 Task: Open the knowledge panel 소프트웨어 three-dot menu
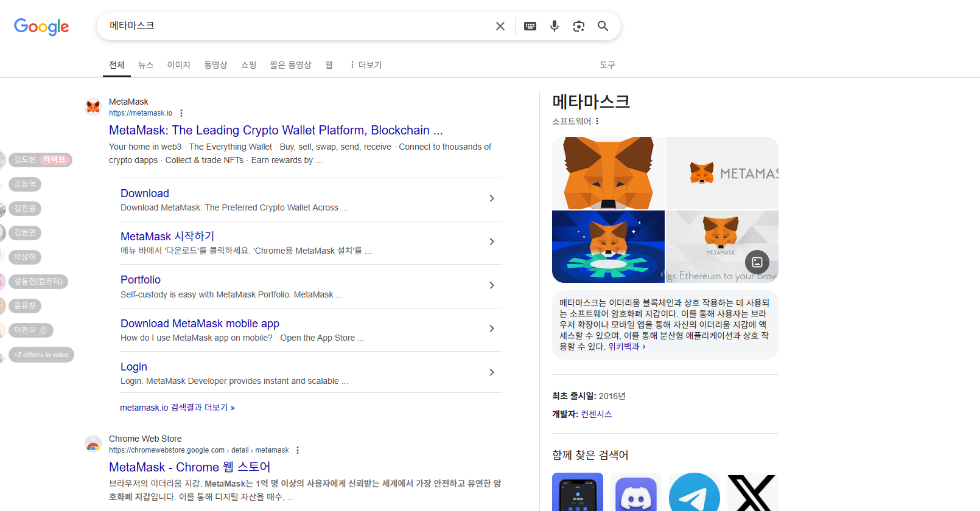click(597, 121)
